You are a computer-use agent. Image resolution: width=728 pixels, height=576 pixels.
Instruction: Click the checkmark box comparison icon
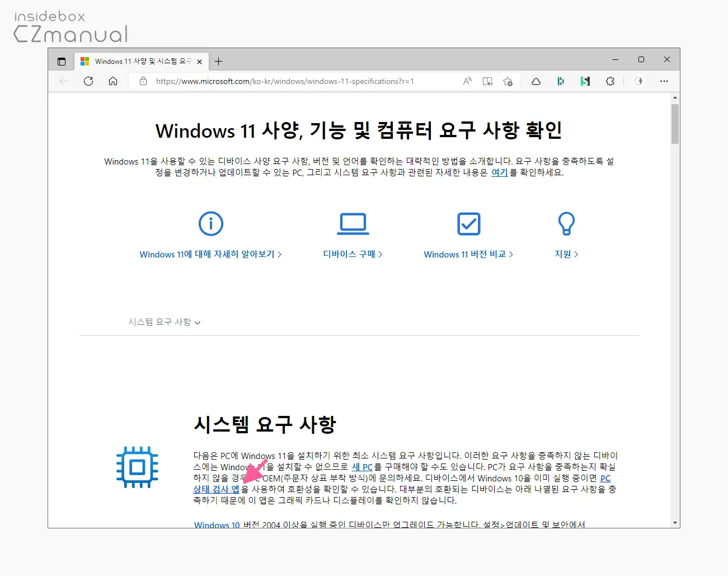pos(469,224)
